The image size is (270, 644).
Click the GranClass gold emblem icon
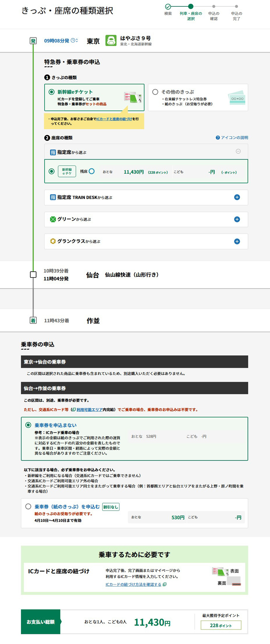53,241
